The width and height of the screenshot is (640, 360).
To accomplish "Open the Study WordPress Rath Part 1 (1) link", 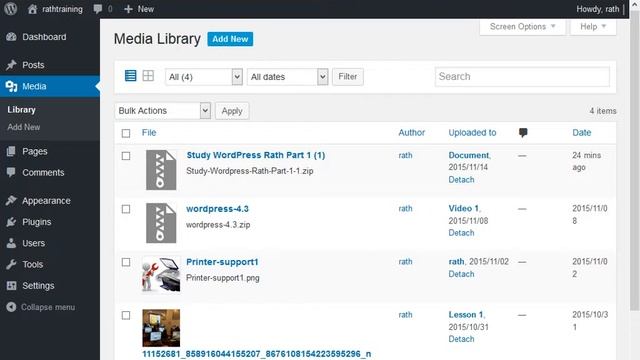I will (x=256, y=155).
